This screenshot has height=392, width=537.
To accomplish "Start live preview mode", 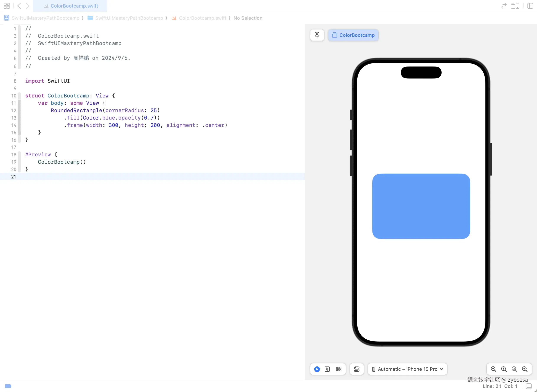I will pyautogui.click(x=317, y=369).
